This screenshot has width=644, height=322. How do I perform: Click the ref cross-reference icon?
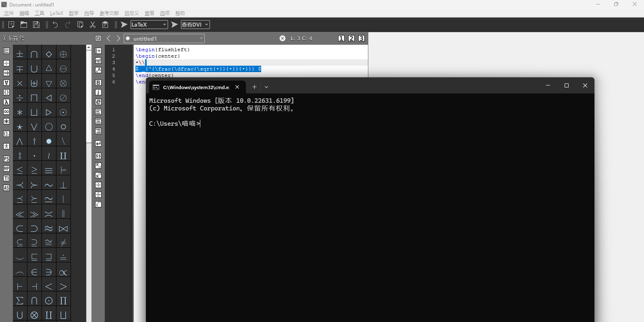coord(98,60)
